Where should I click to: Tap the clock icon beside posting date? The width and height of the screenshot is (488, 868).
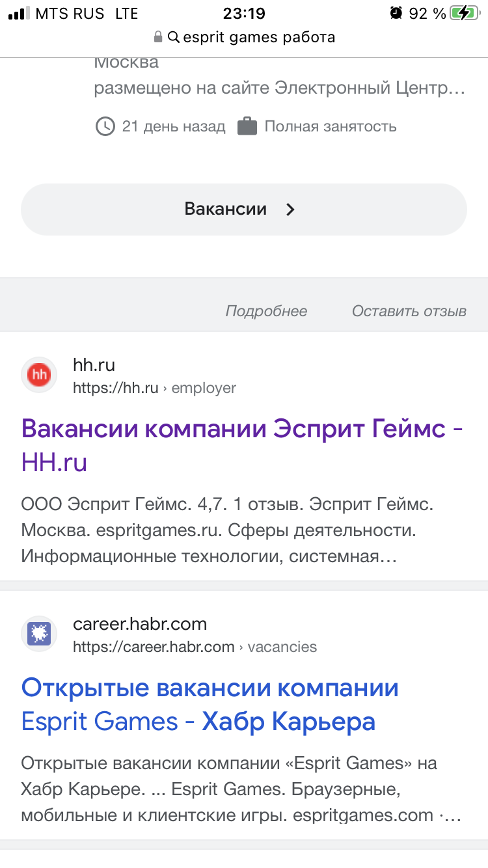pyautogui.click(x=105, y=126)
